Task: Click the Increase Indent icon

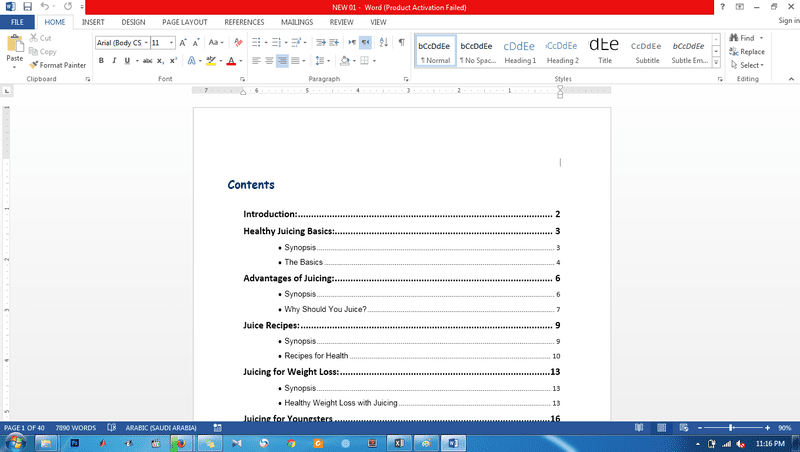Action: 331,43
